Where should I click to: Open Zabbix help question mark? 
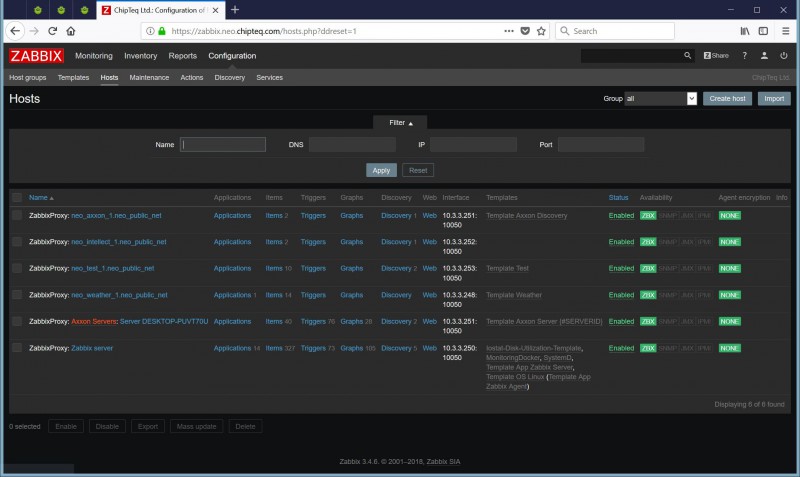coord(744,56)
